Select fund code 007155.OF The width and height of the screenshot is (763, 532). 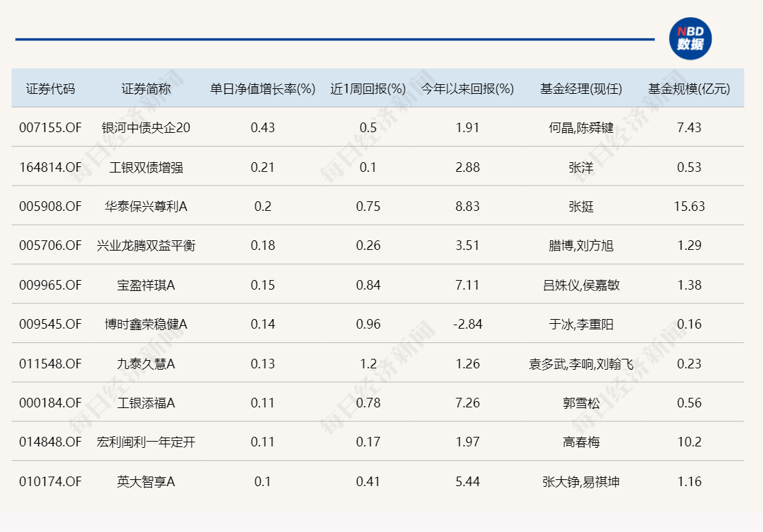[51, 128]
